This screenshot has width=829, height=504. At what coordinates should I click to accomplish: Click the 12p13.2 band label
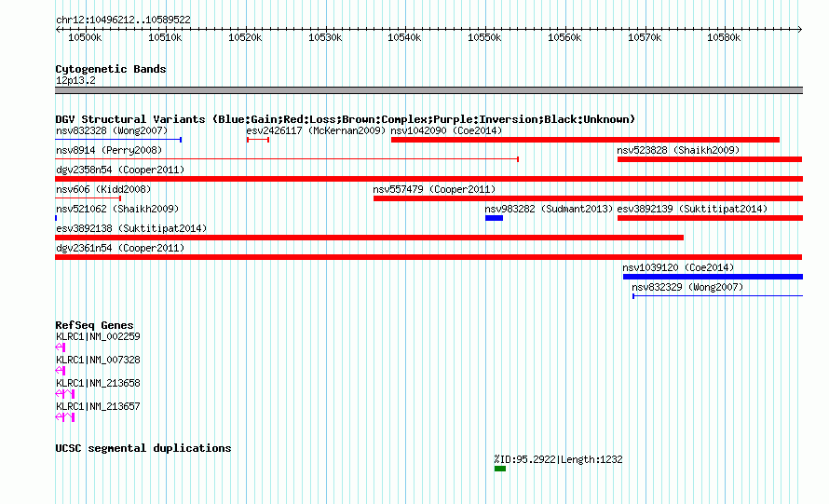(75, 80)
